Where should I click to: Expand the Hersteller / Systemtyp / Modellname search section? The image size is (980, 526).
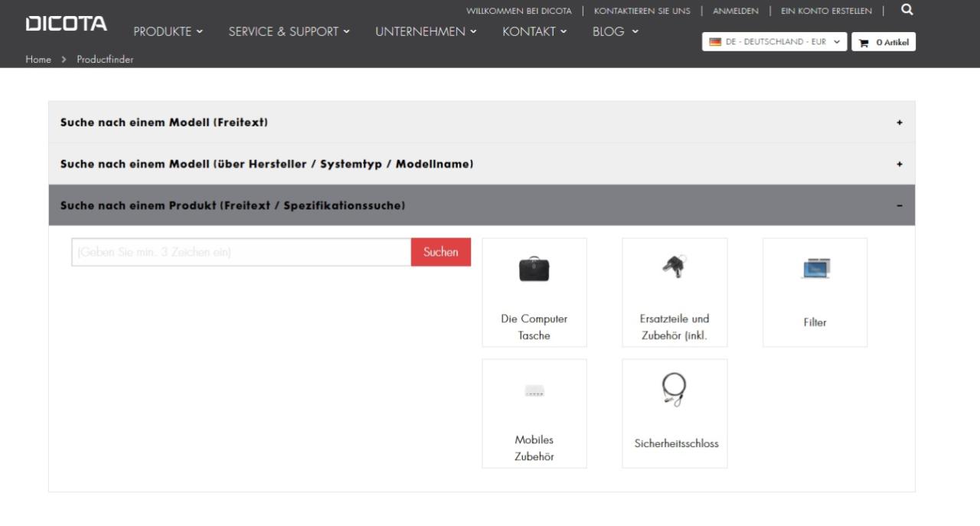click(x=482, y=164)
